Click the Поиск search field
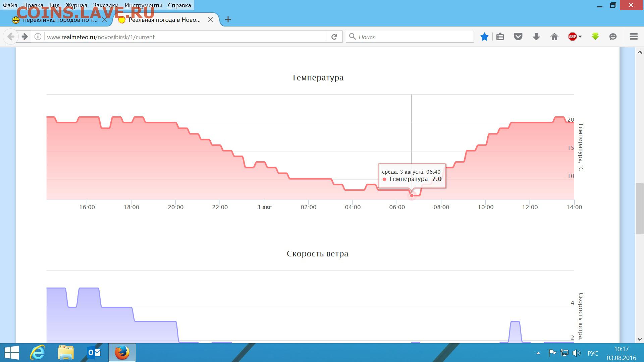Screen dimensions: 644x362 pyautogui.click(x=410, y=37)
